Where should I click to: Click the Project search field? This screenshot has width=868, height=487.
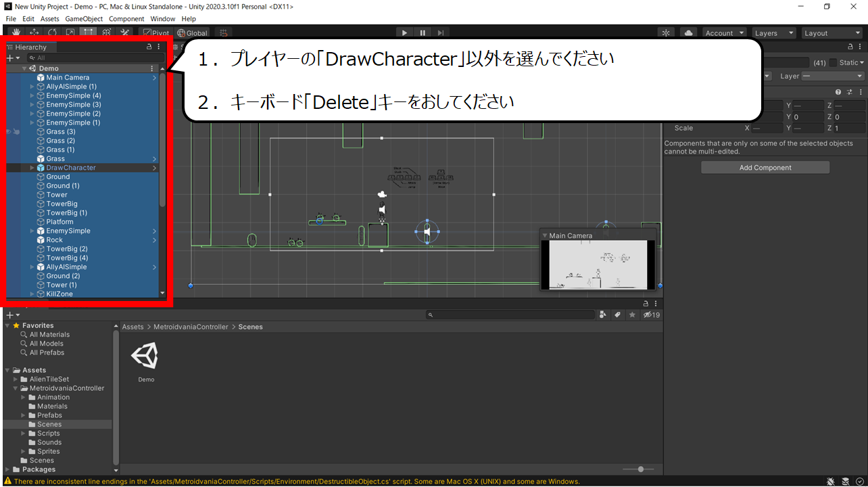pyautogui.click(x=510, y=315)
